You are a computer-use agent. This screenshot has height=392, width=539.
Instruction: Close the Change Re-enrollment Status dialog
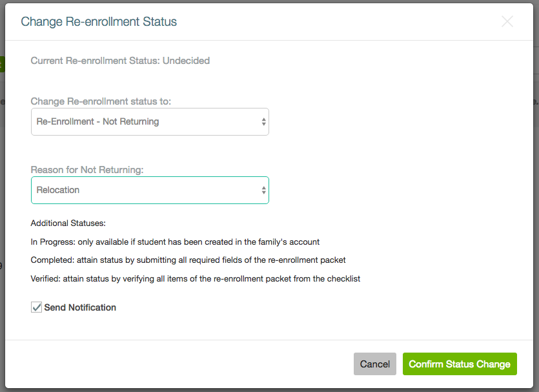click(507, 22)
